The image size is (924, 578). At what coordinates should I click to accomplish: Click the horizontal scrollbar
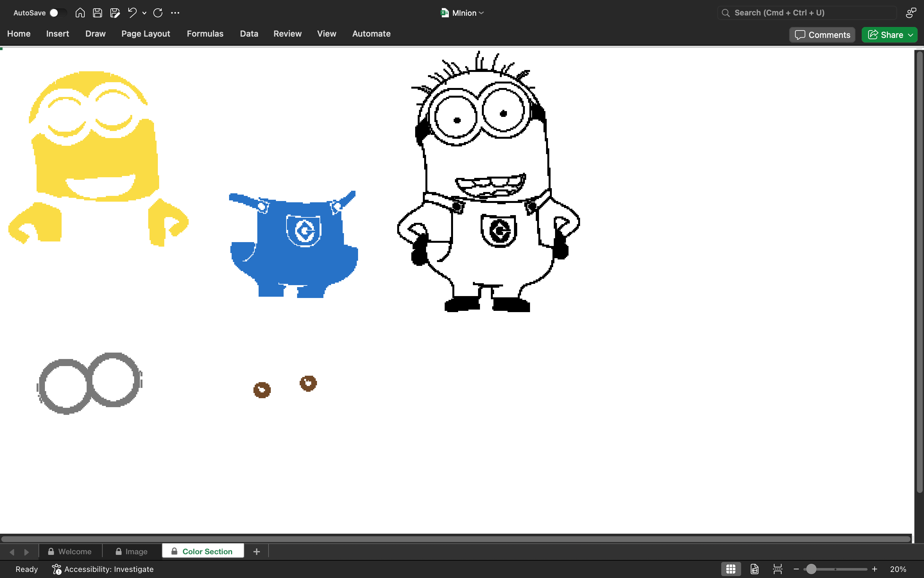(x=456, y=539)
